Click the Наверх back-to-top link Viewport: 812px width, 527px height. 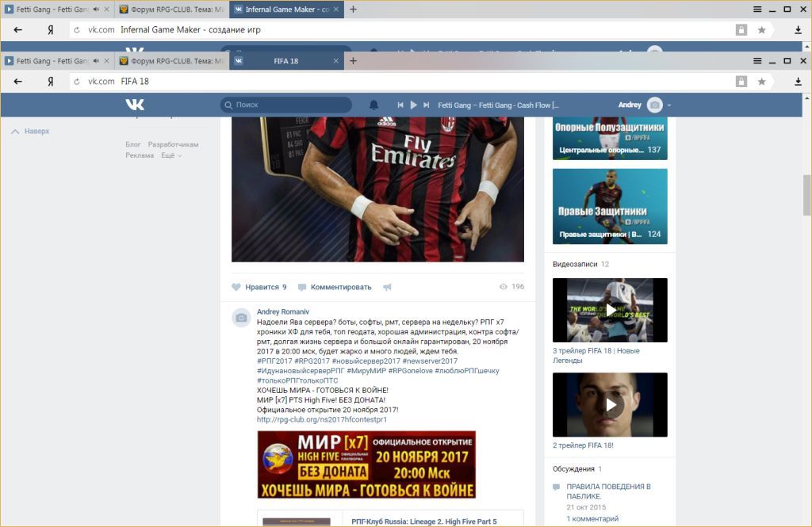tap(31, 132)
